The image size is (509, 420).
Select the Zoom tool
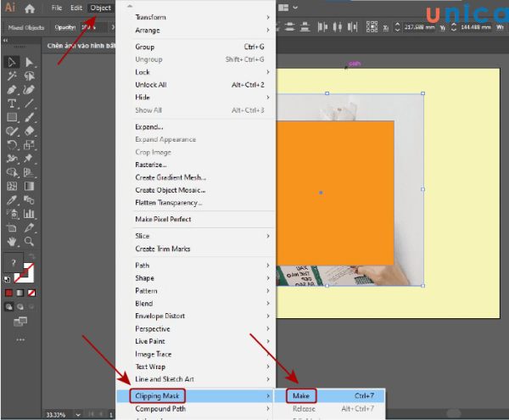(x=30, y=242)
